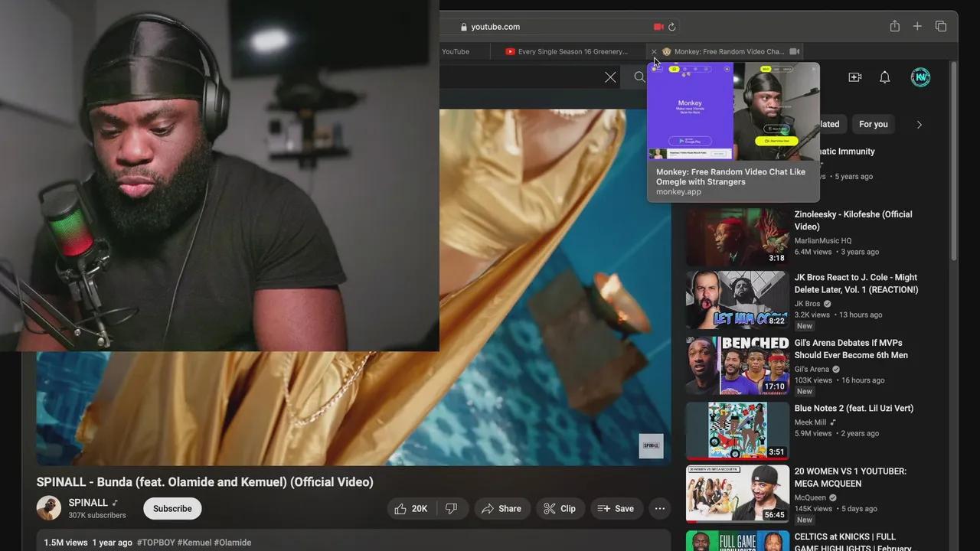Open YouTube Create video icon

855,77
